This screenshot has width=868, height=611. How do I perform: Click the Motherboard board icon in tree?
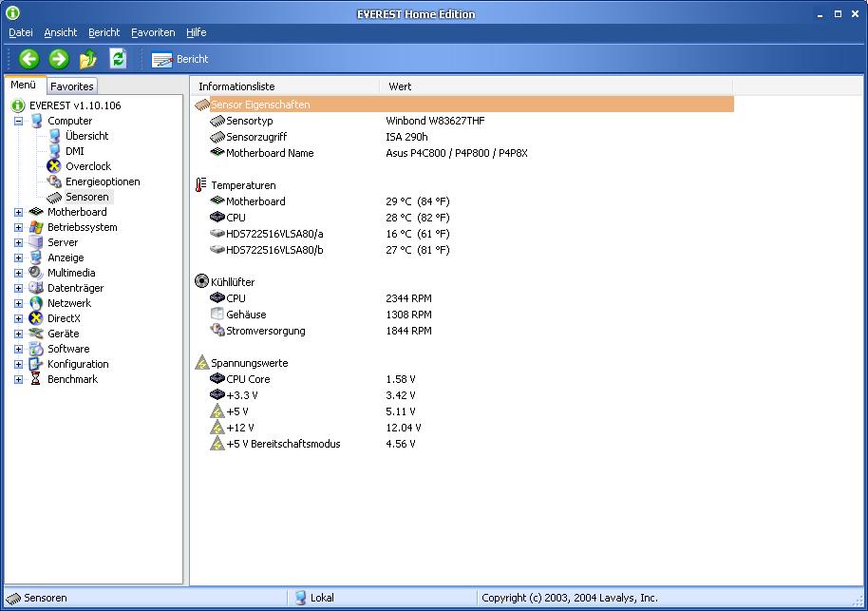(36, 212)
